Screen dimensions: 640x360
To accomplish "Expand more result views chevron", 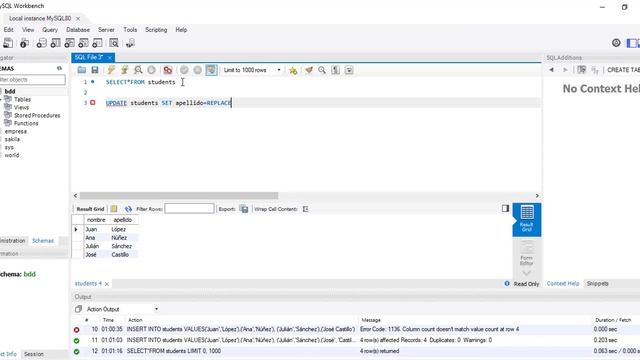I will (527, 273).
